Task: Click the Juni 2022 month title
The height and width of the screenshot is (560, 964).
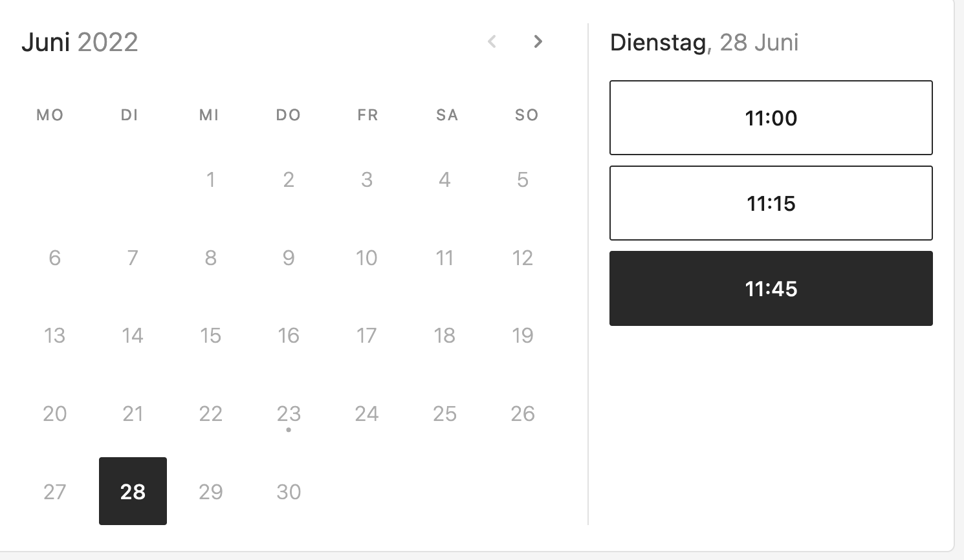Action: 80,41
